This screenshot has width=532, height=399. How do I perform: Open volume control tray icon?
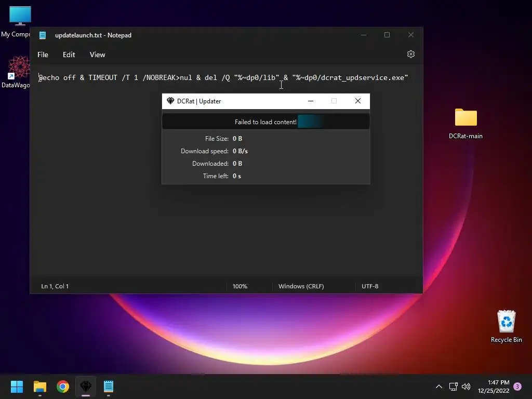pos(466,387)
